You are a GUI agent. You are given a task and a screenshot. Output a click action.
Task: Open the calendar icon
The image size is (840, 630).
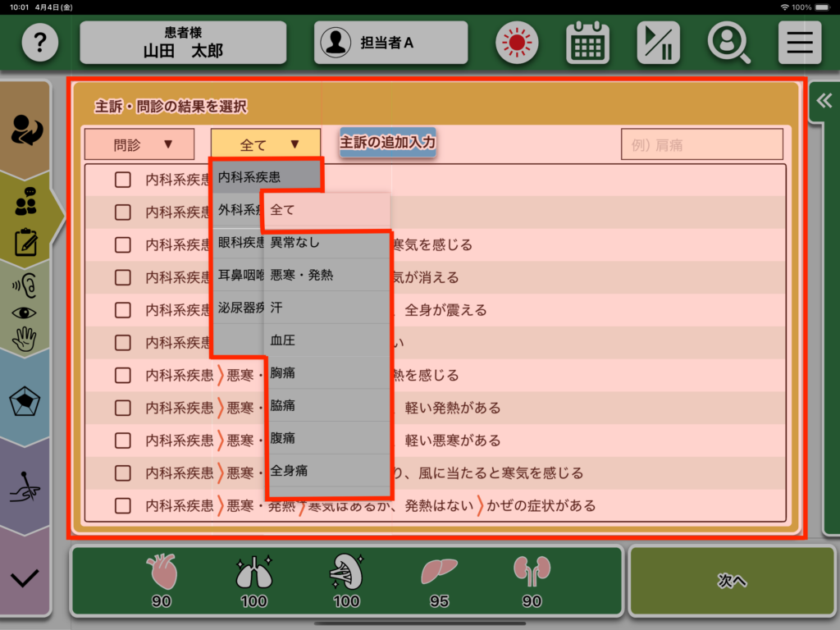587,43
